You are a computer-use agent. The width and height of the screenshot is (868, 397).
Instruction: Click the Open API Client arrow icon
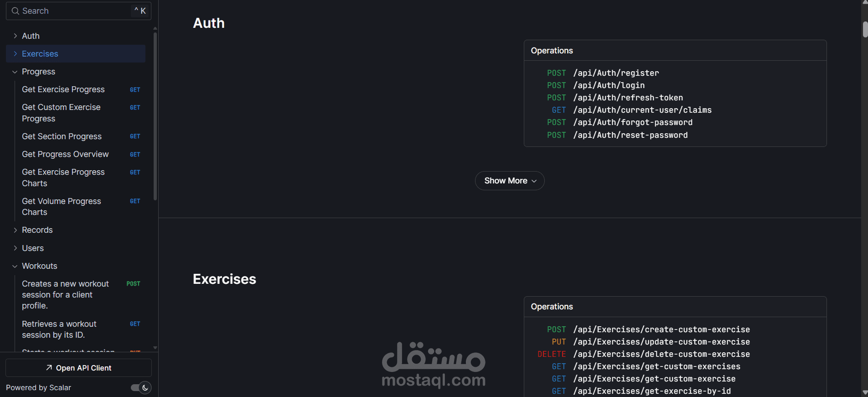pos(49,368)
